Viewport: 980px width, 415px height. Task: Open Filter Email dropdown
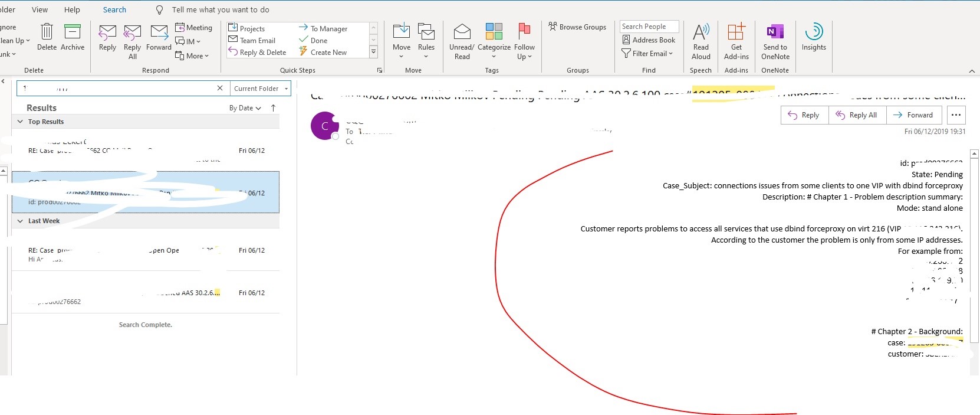click(x=647, y=53)
